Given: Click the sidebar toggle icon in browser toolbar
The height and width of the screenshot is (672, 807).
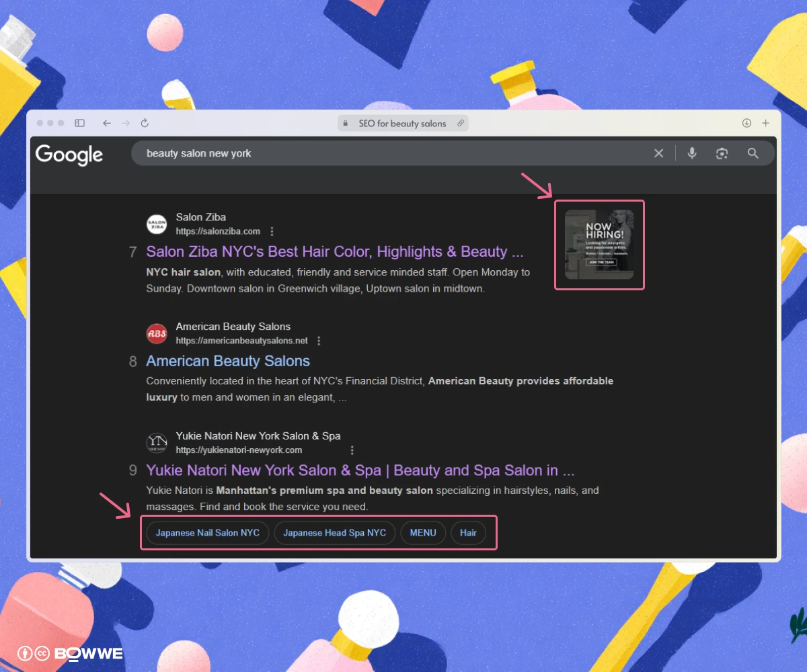Looking at the screenshot, I should click(79, 123).
